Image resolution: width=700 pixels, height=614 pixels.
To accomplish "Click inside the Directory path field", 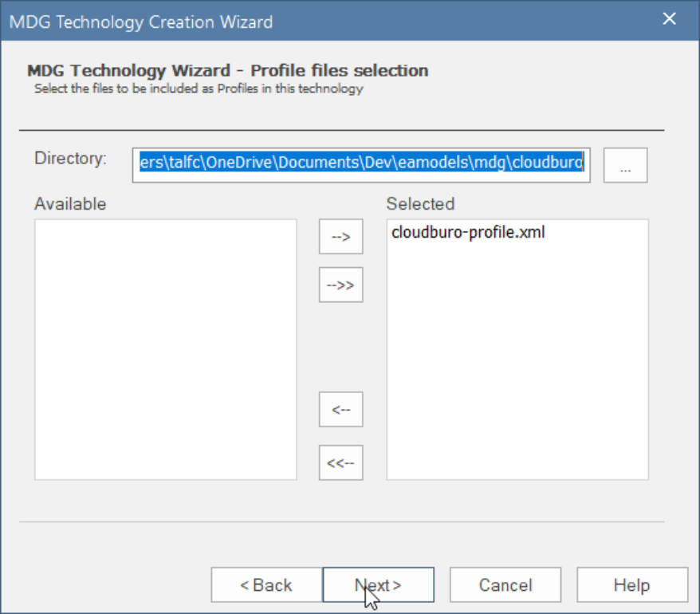I will [361, 163].
